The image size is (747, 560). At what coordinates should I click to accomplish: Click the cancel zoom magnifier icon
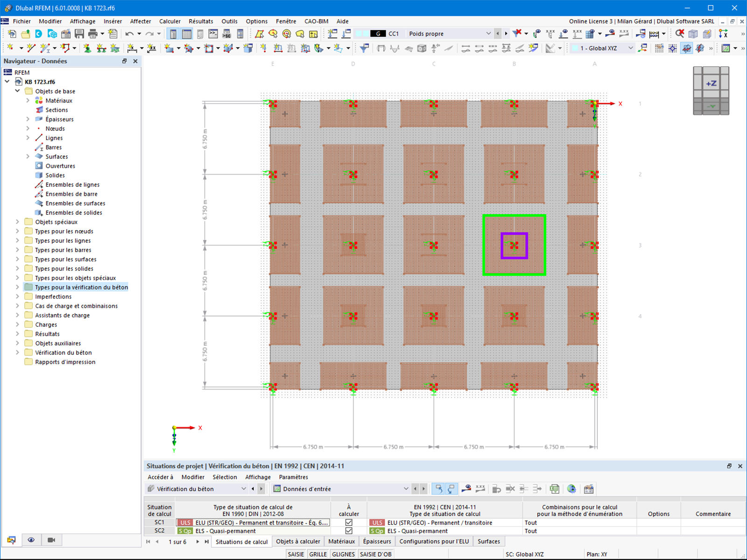(x=680, y=34)
